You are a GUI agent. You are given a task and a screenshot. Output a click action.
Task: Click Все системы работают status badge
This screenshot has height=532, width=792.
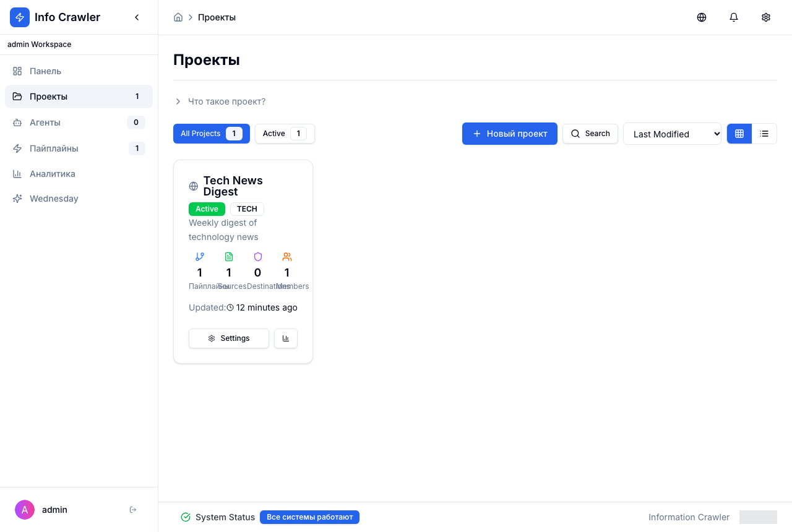point(309,517)
